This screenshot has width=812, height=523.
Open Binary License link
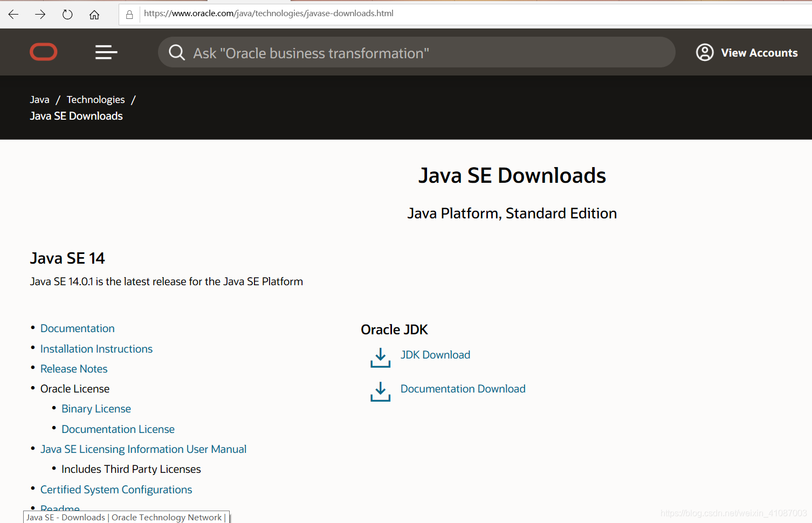tap(97, 409)
